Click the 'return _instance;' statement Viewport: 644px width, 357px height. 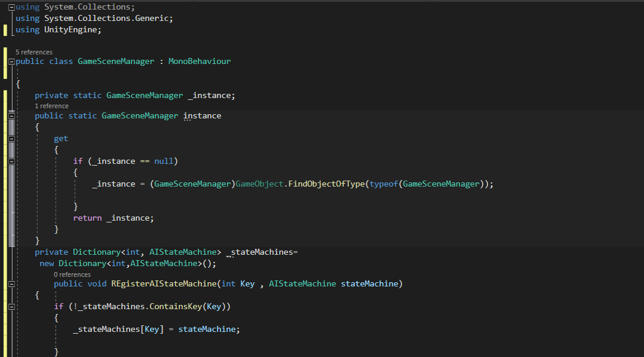click(x=114, y=218)
